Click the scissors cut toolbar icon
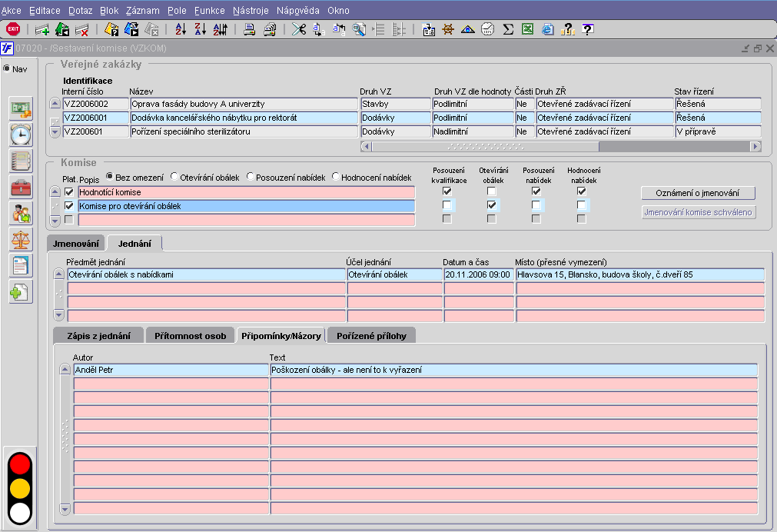 point(299,29)
